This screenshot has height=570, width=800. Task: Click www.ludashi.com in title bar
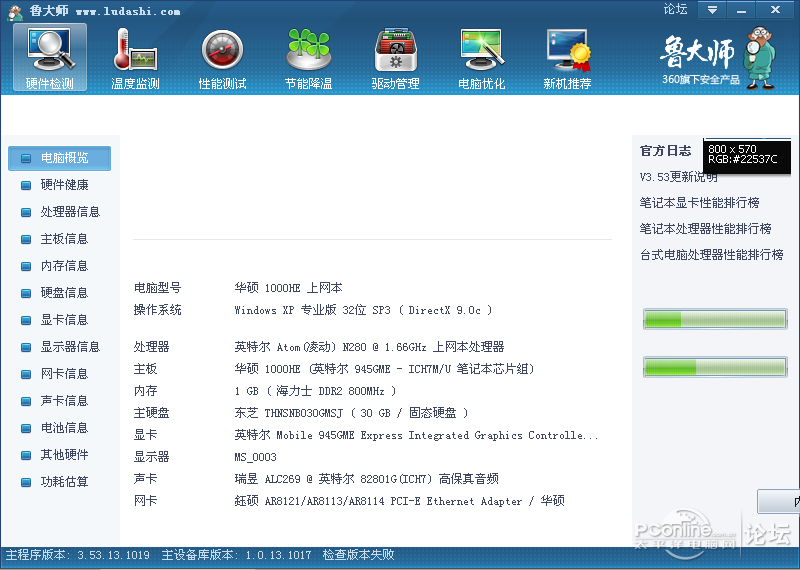(x=128, y=11)
